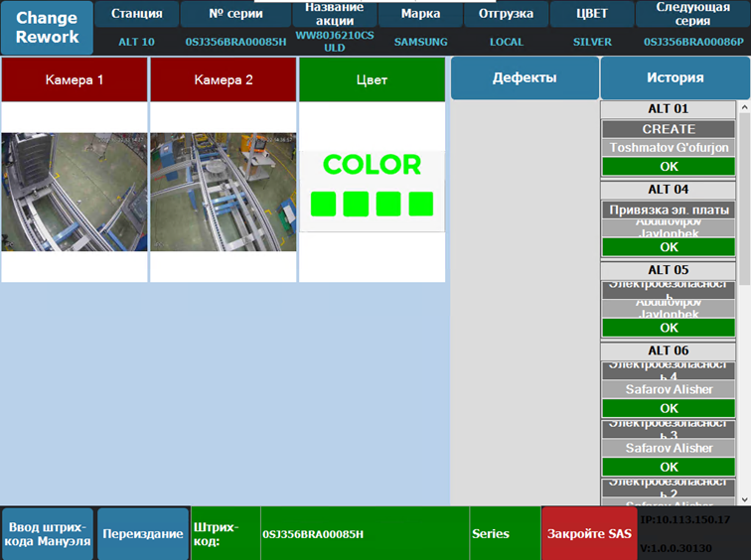Switch to the История tab
751x560 pixels.
point(675,78)
